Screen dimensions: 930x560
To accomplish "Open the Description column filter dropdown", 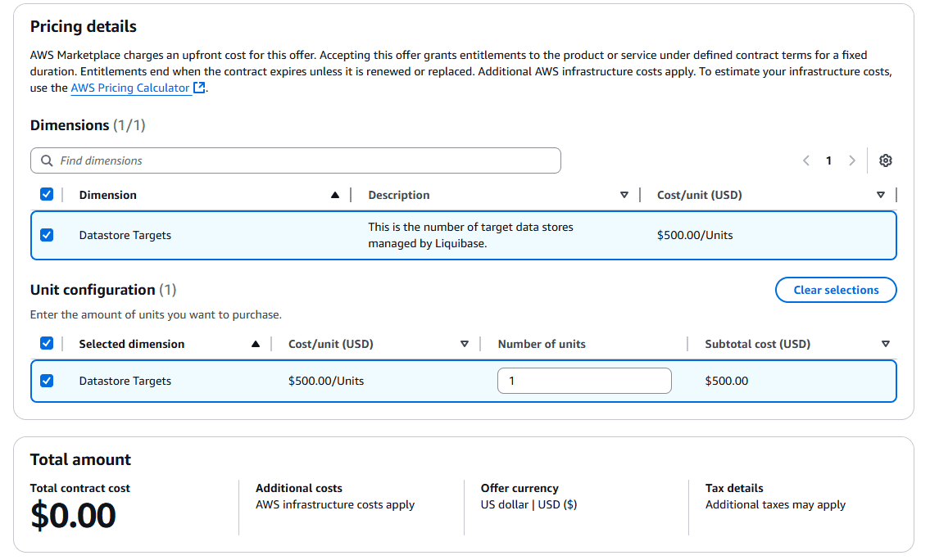I will [624, 195].
